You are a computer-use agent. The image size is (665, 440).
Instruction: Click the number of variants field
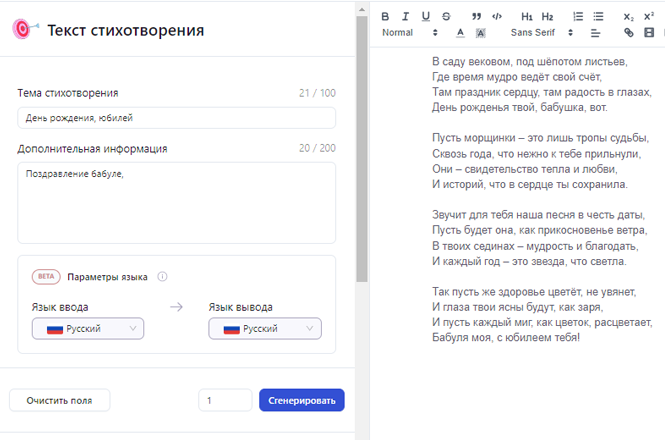click(x=225, y=400)
